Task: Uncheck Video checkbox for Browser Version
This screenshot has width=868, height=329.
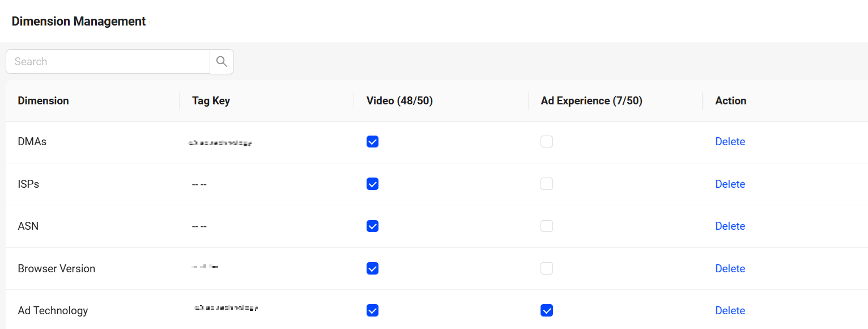Action: pos(372,268)
